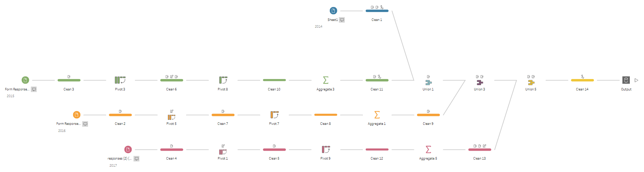
Task: Select the Aggregate 1 orange sigma icon
Action: click(x=377, y=115)
